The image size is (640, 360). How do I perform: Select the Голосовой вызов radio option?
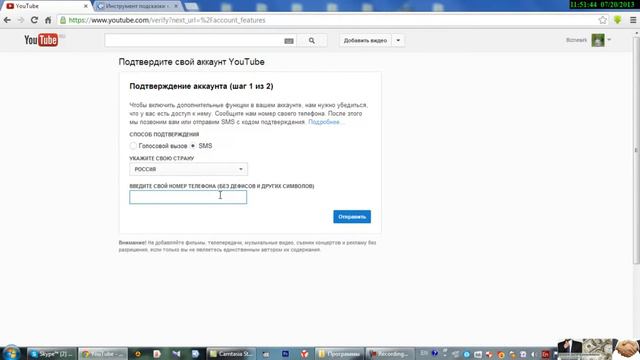133,146
